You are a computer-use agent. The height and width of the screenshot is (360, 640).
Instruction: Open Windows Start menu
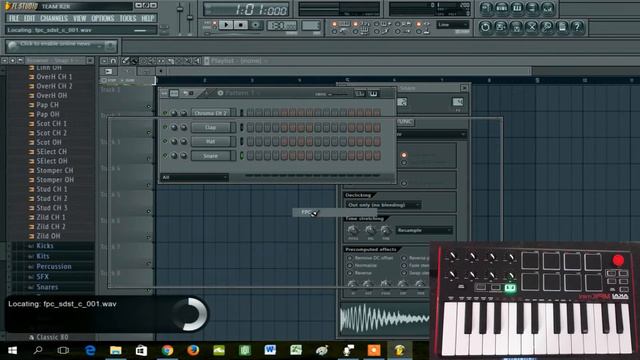pos(13,350)
